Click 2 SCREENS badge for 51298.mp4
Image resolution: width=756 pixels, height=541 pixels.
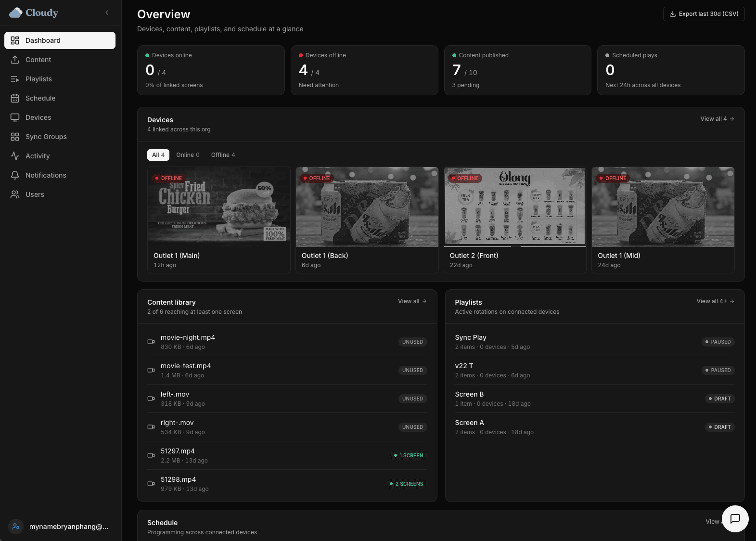tap(407, 484)
